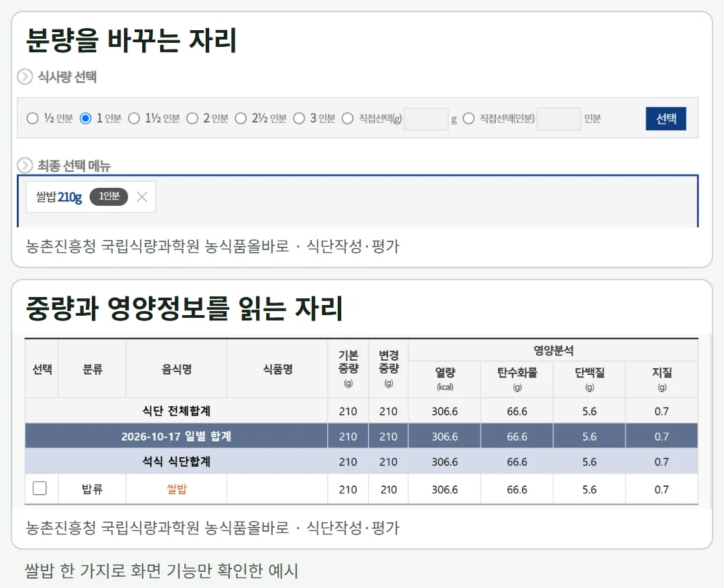This screenshot has height=588, width=724.
Task: Choose the 1½ 인분 portion option
Action: click(134, 118)
